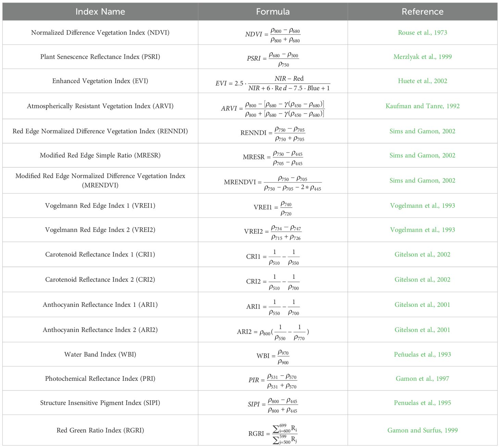Click the Gitelson et al., 2002 link for CRI2

422,279
